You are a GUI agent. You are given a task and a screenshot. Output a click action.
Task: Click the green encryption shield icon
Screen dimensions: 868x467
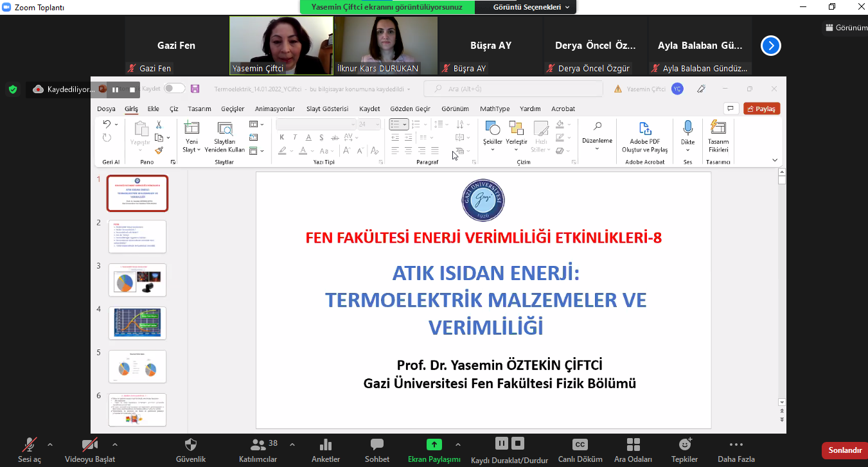click(13, 89)
